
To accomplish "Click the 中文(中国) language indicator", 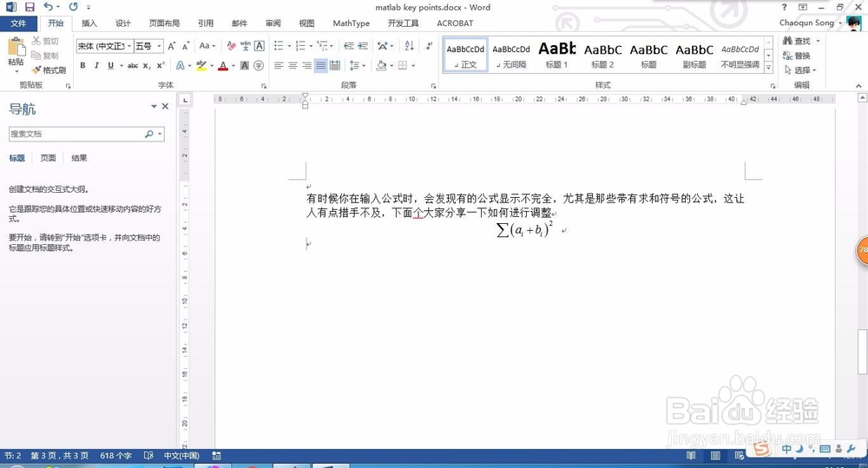I will (x=181, y=456).
